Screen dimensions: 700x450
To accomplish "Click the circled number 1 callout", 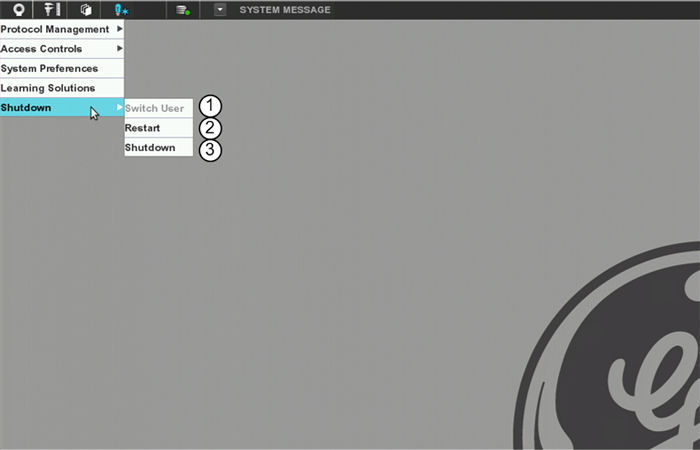I will (x=209, y=107).
